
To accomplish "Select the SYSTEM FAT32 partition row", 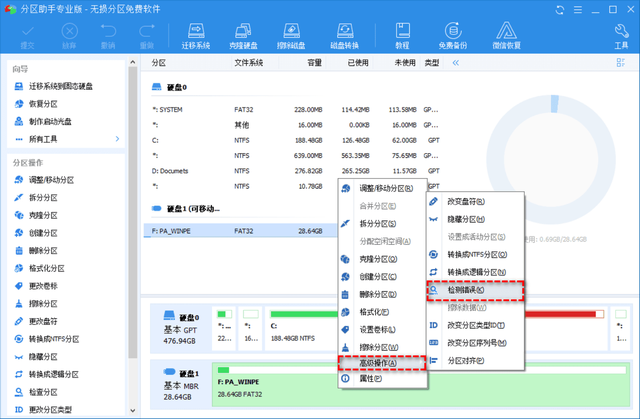I will [x=296, y=110].
